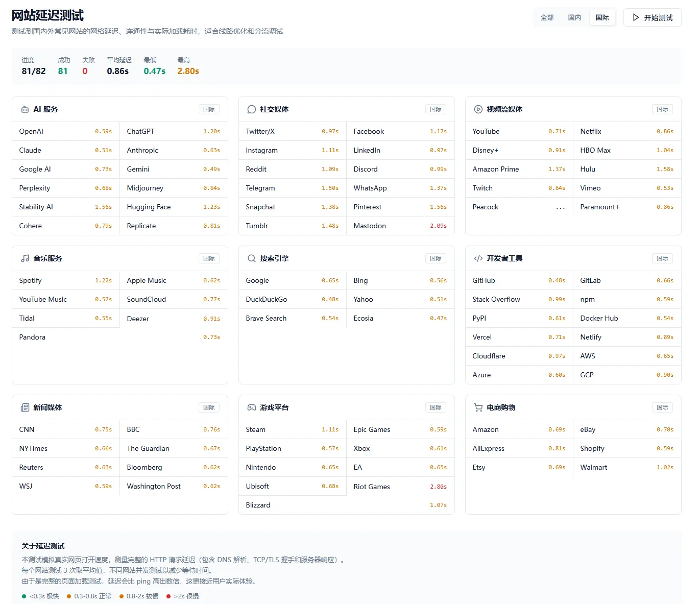The height and width of the screenshot is (604, 700).
Task: Click the 成功 count value 81
Action: tap(63, 71)
